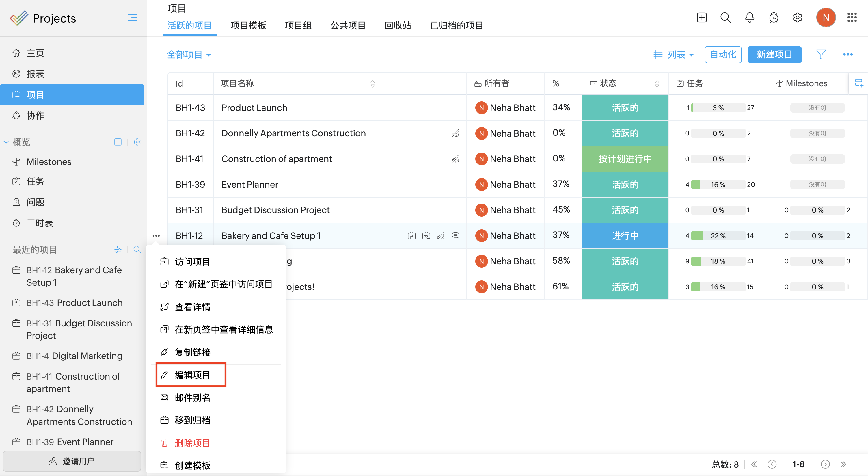868x476 pixels.
Task: Click overview settings gear in sidebar
Action: [x=137, y=142]
